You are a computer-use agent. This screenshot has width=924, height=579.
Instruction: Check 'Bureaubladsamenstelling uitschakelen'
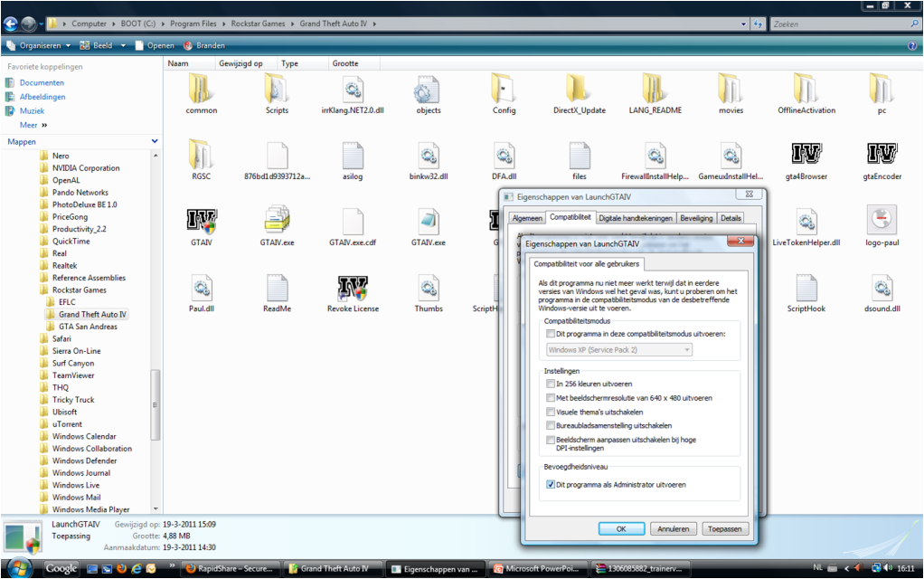point(551,426)
